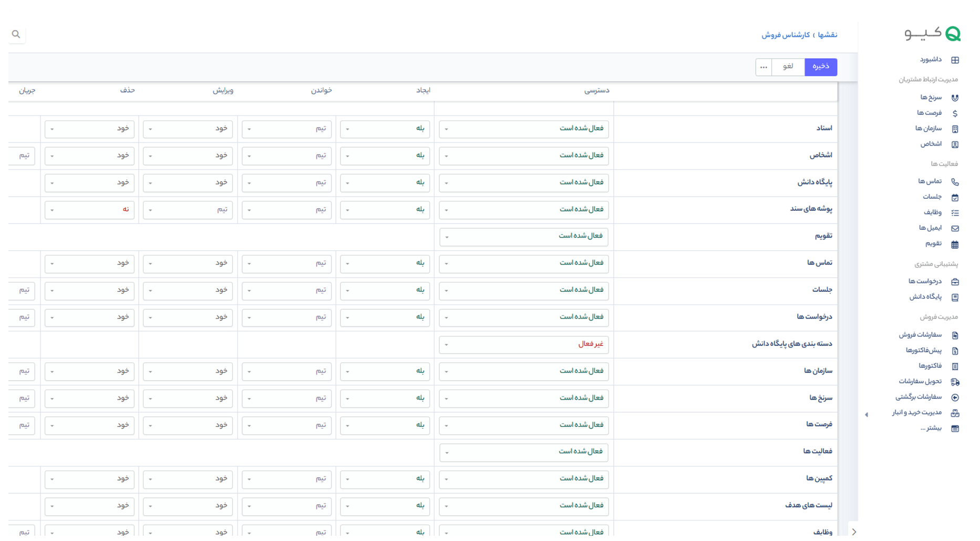Click the نقشها breadcrumb link

point(828,35)
